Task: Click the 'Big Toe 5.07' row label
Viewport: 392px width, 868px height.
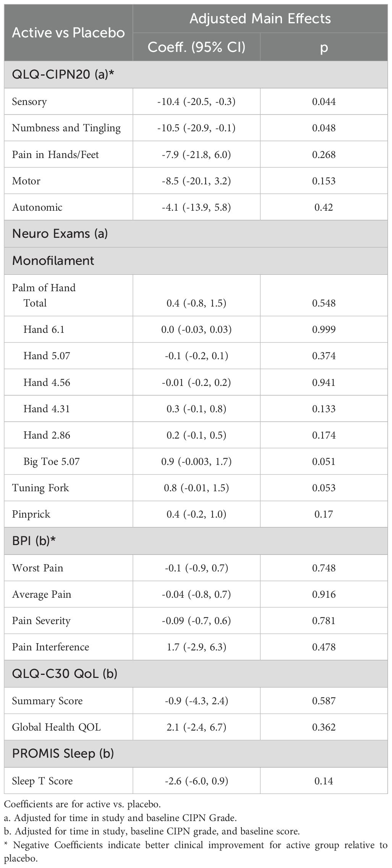Action: point(52,461)
